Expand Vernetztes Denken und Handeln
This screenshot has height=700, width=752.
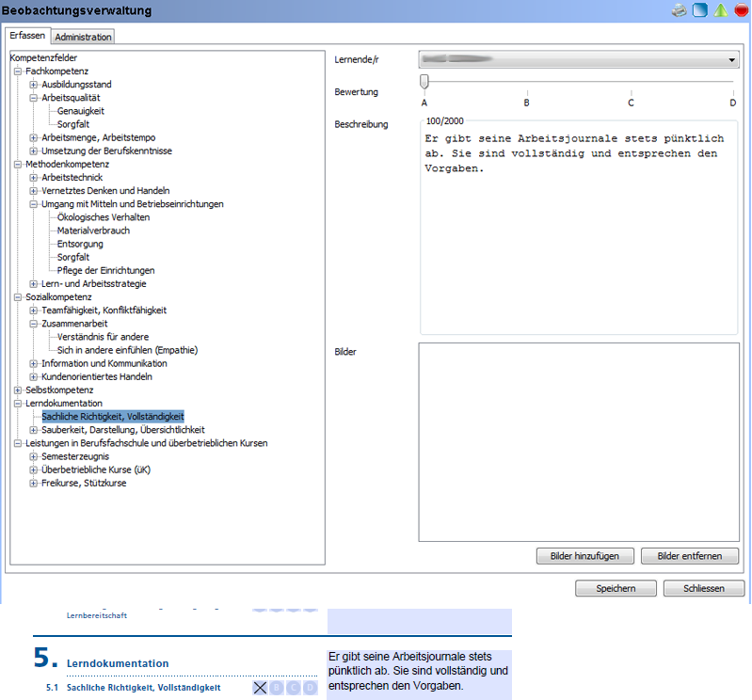click(x=33, y=191)
